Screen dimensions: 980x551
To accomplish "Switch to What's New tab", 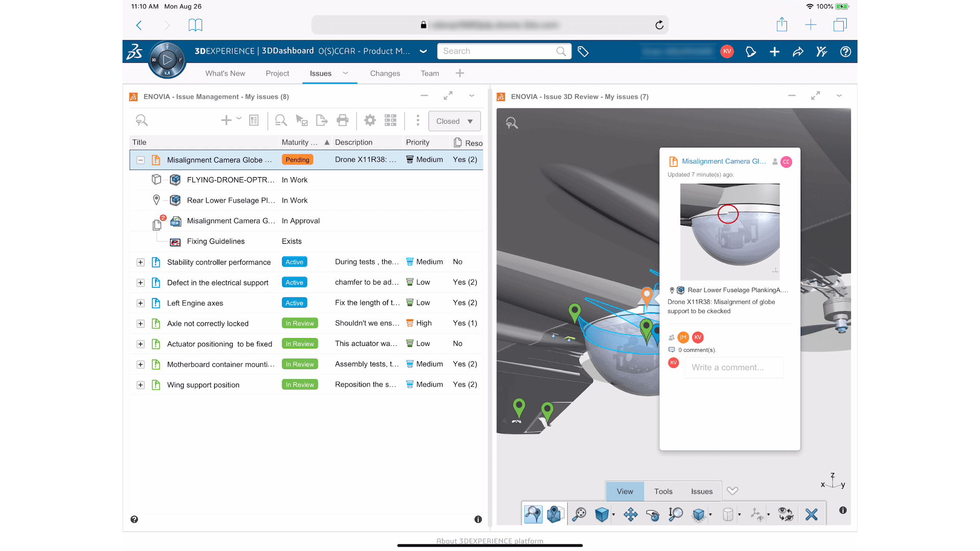I will (225, 73).
